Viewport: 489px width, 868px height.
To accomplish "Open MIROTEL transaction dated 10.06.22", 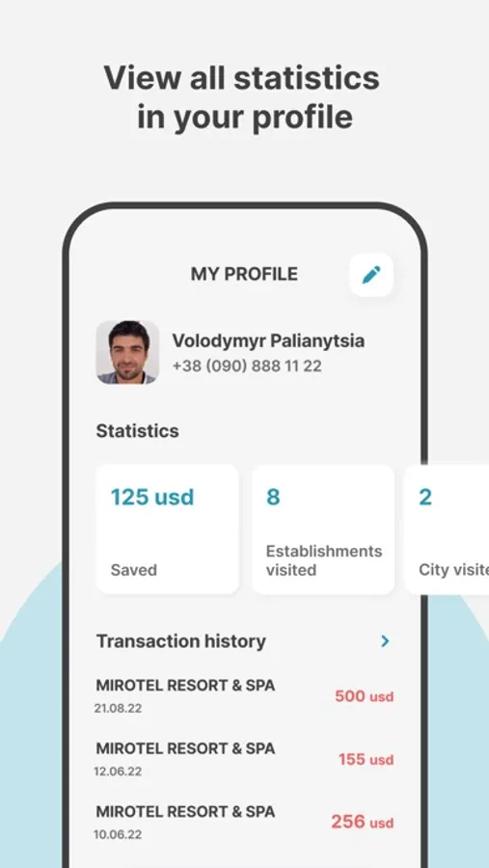I will point(244,822).
